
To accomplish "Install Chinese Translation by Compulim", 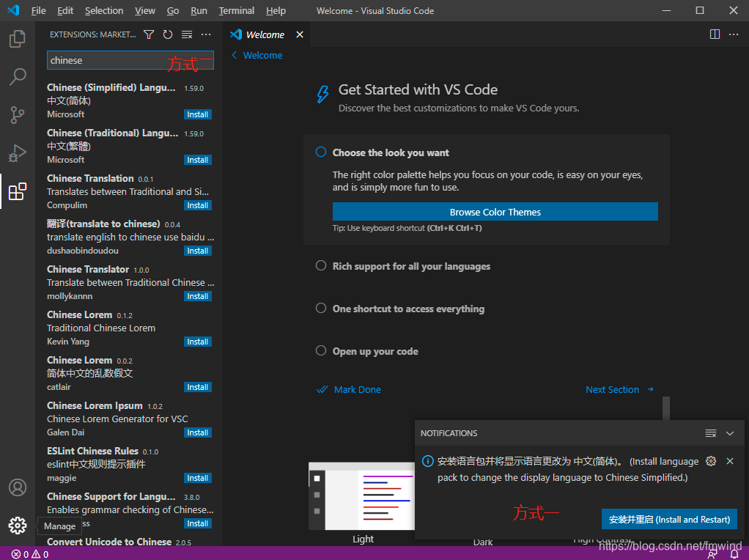I will click(197, 205).
